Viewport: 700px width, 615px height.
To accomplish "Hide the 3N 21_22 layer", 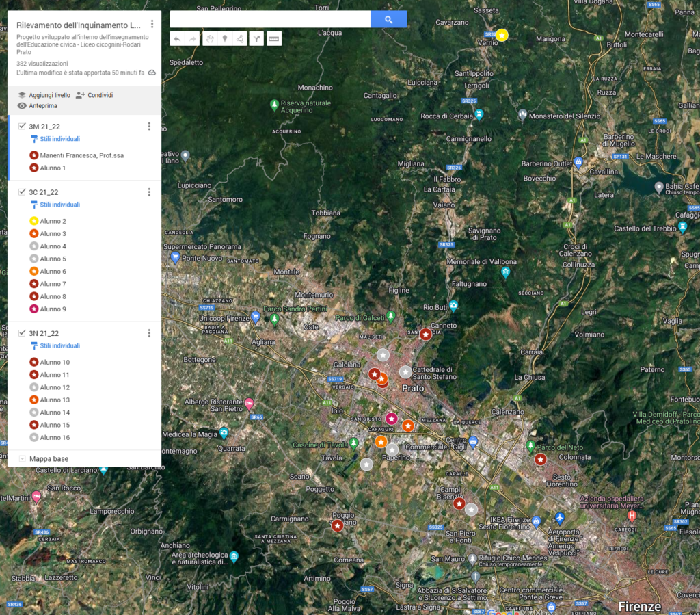I will (23, 333).
